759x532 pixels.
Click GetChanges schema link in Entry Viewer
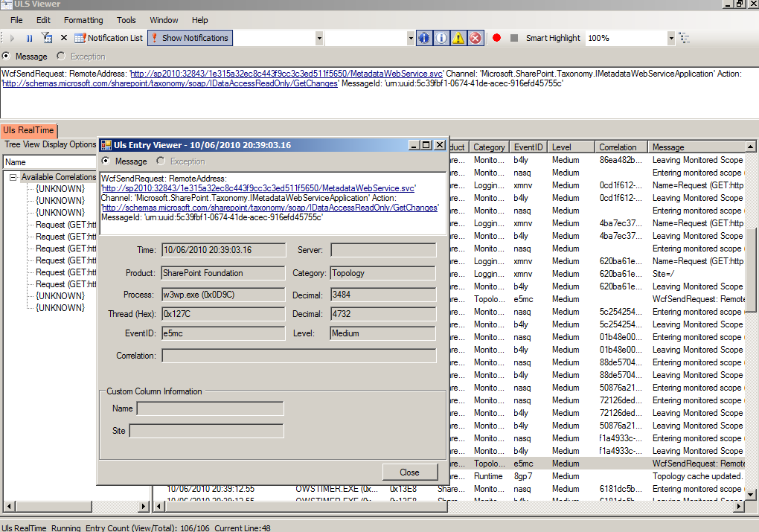click(x=269, y=207)
